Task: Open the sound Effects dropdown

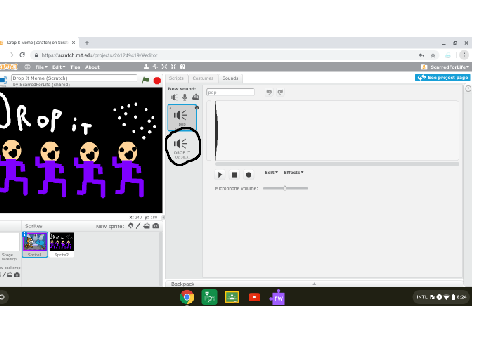Action: (x=293, y=172)
